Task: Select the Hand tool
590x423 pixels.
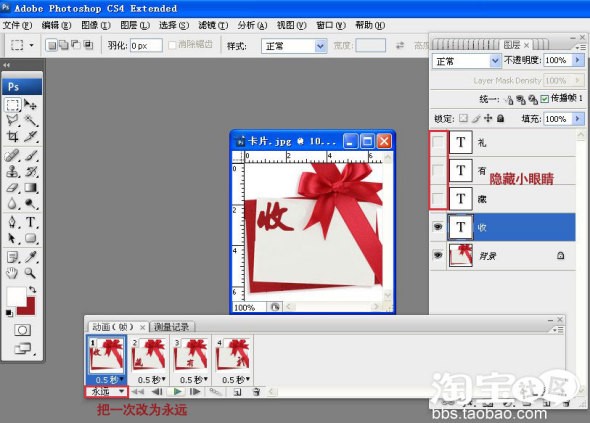Action: tap(12, 273)
